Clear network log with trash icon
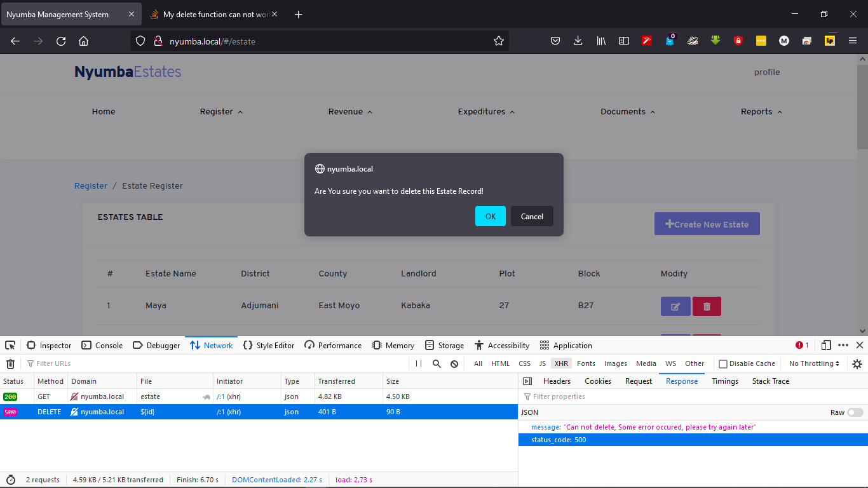The width and height of the screenshot is (868, 488). tap(10, 363)
